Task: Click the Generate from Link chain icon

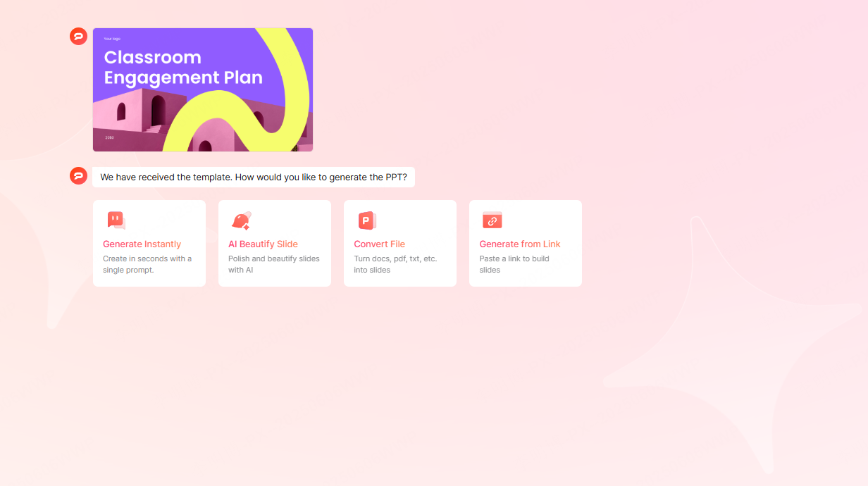Action: pos(492,220)
